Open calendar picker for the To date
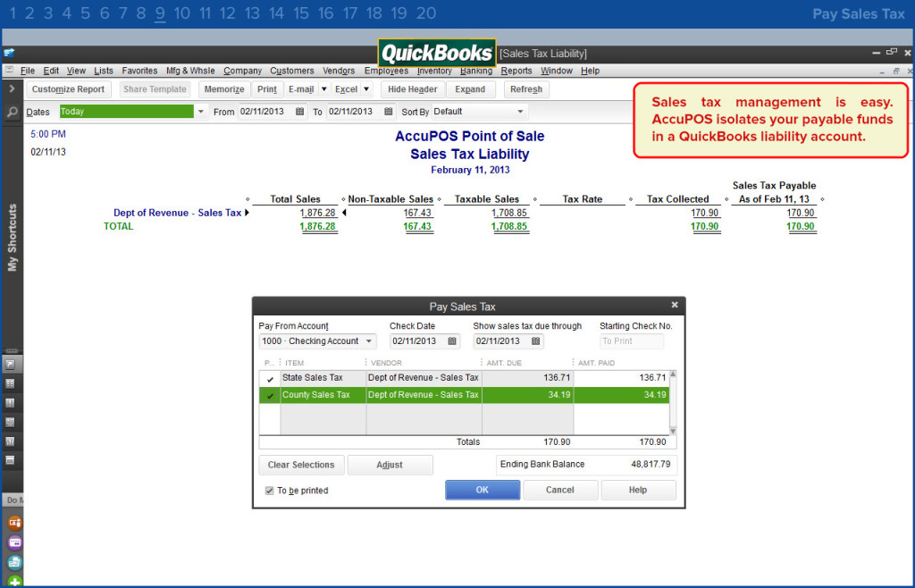 [389, 112]
